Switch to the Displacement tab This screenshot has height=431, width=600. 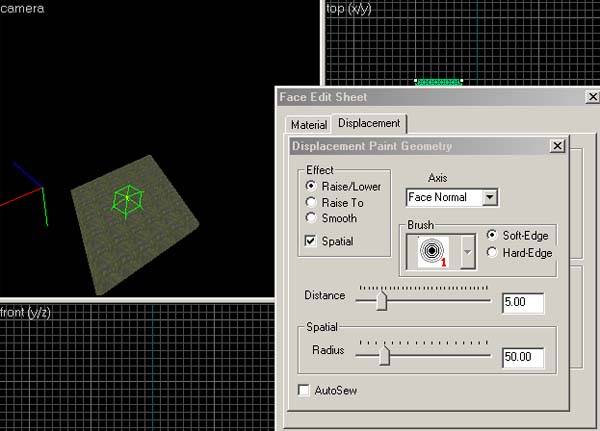click(369, 123)
